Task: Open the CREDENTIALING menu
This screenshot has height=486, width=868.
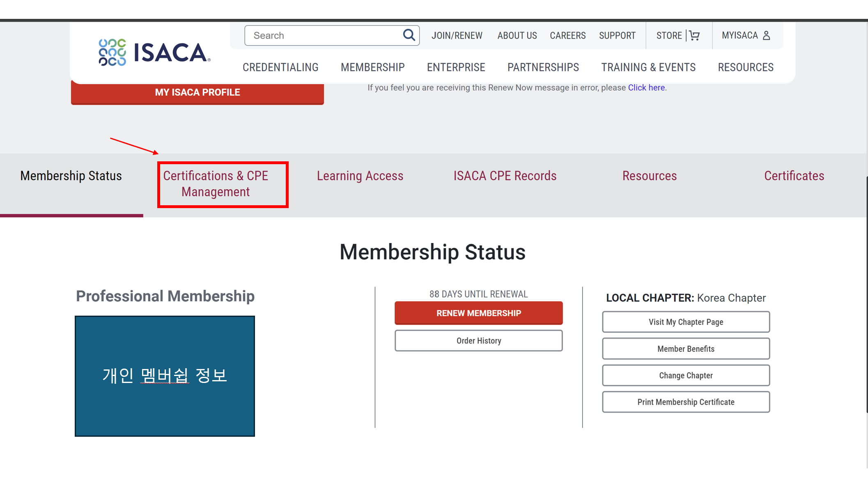Action: [280, 67]
